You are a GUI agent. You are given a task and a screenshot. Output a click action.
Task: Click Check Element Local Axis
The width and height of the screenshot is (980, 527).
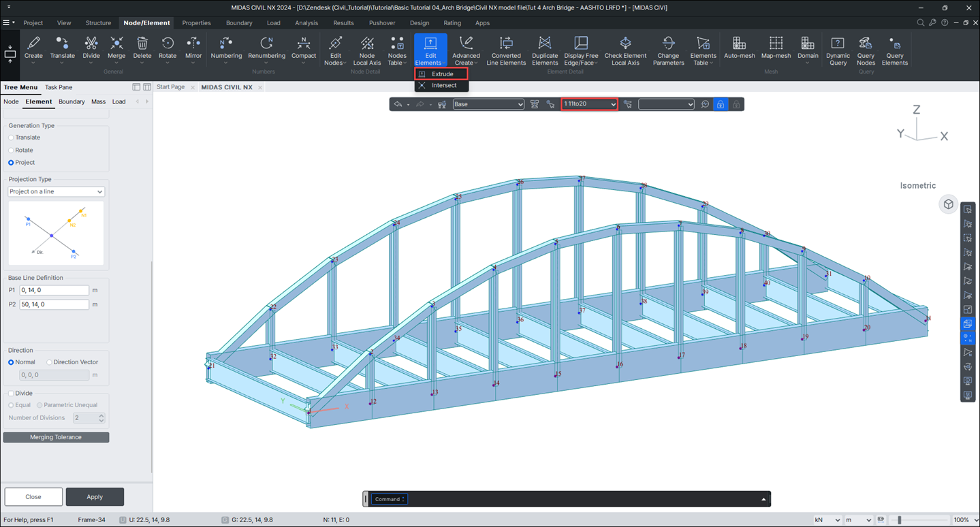click(x=625, y=50)
